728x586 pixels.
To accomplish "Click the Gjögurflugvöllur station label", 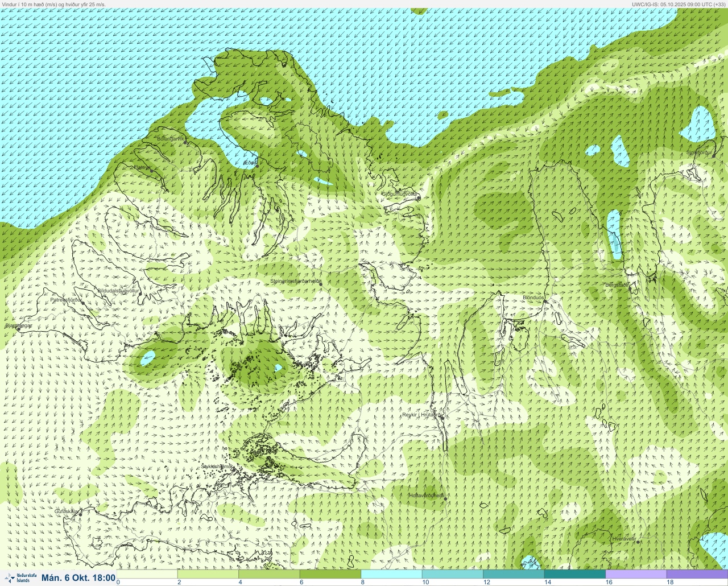I will [x=400, y=194].
